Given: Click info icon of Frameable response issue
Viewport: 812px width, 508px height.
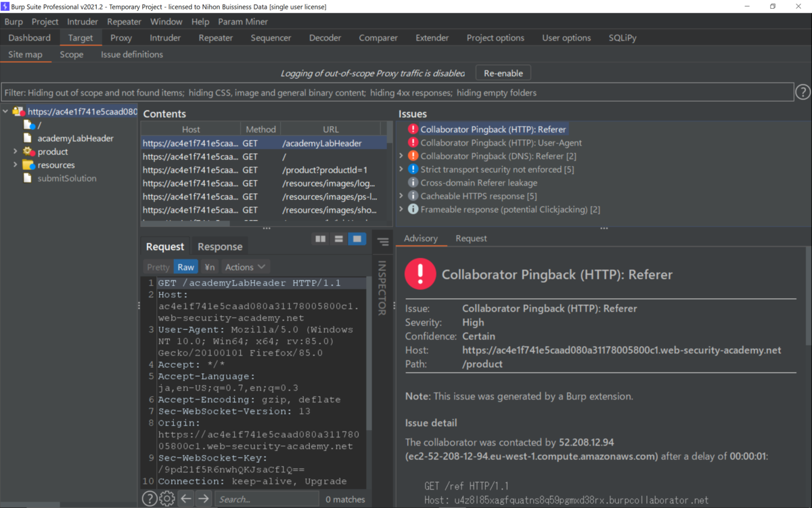Looking at the screenshot, I should coord(413,209).
